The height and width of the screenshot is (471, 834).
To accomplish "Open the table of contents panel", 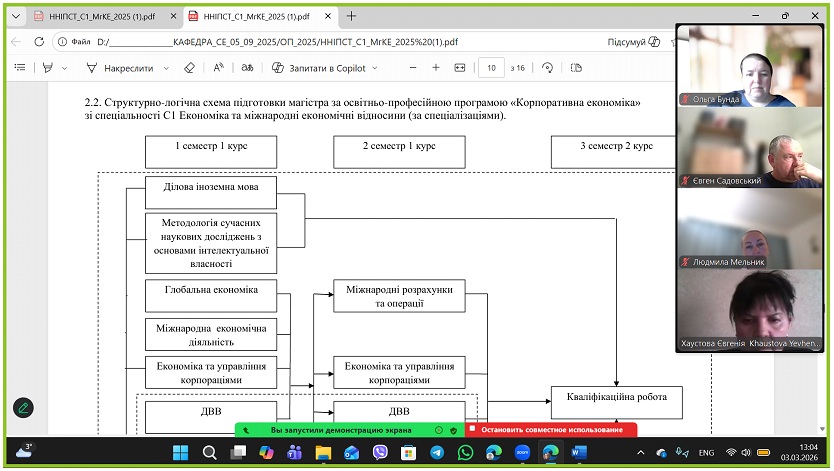I will point(20,68).
